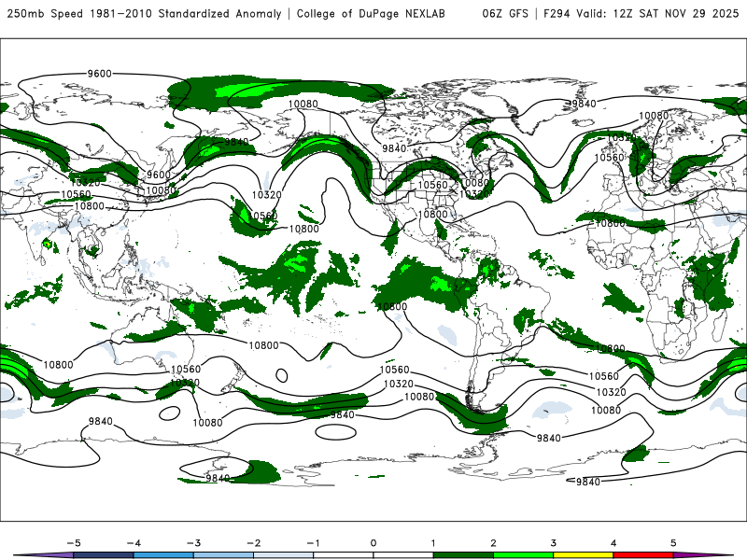Image resolution: width=747 pixels, height=560 pixels.
Task: Click the pale blue -2 to -1 colorbar segment
Action: click(x=284, y=555)
